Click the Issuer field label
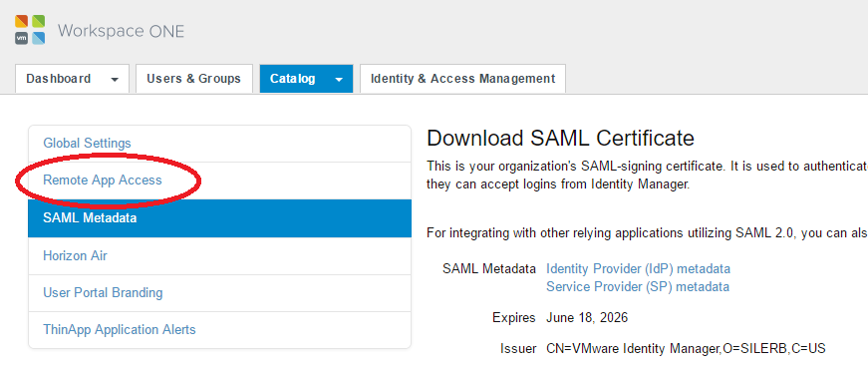Viewport: 868px width, 369px height. [x=518, y=348]
